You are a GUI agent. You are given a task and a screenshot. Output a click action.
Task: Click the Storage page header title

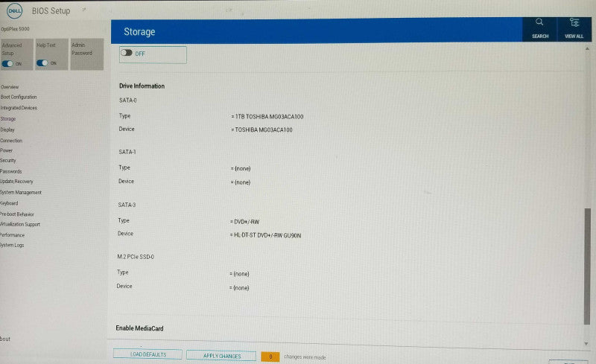pos(139,32)
